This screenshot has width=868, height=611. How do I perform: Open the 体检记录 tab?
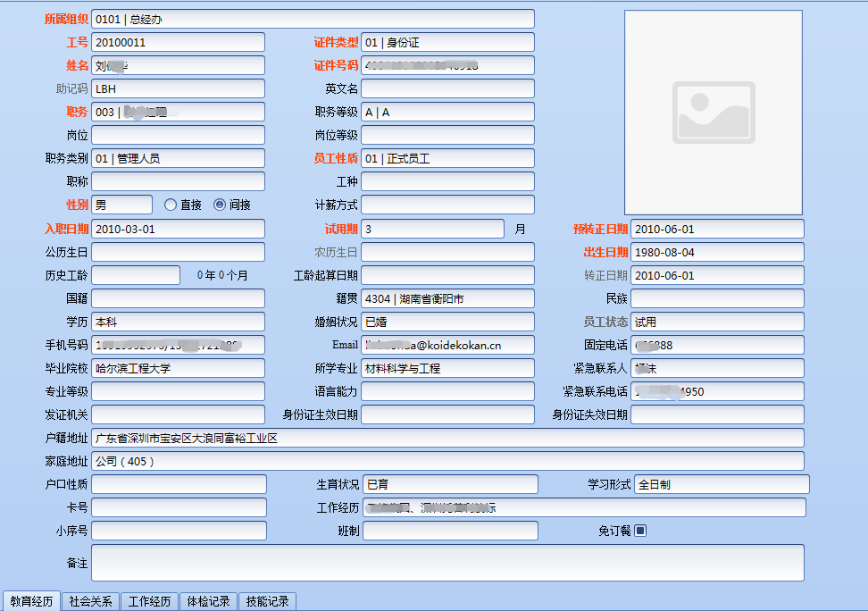[x=208, y=601]
